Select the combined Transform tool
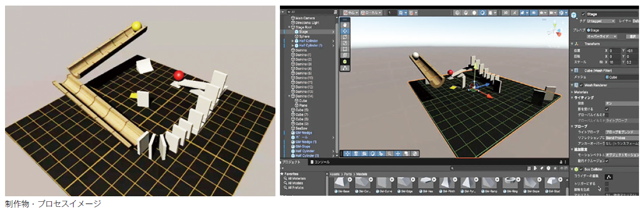 pos(345,55)
